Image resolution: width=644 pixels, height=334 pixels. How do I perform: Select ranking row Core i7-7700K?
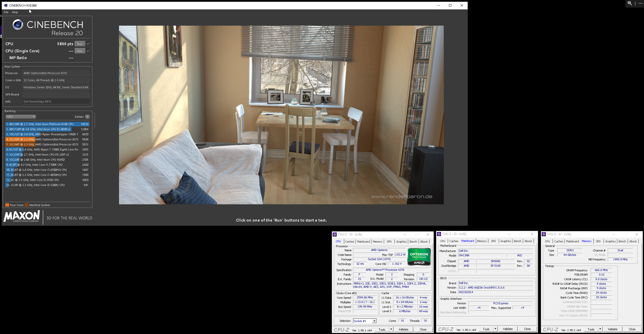[47, 165]
